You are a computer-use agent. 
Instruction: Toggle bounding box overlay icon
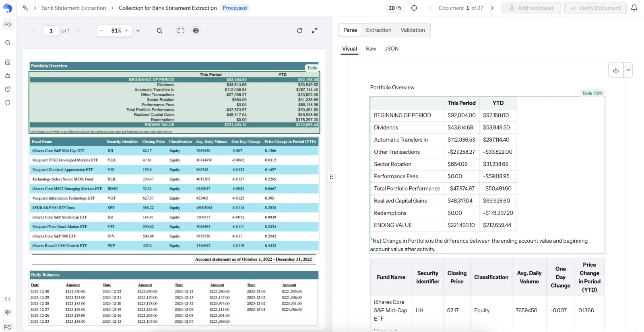196,31
